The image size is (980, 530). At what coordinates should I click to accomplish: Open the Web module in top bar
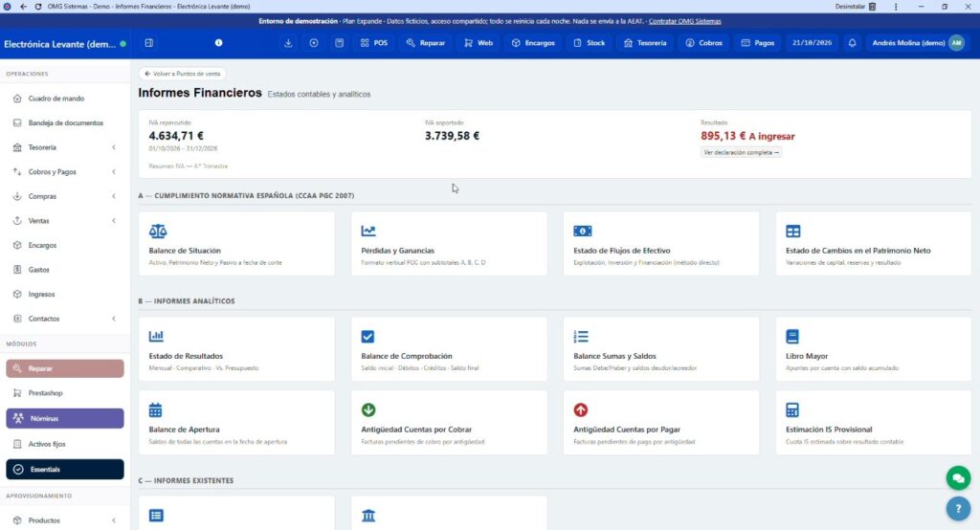pos(479,43)
